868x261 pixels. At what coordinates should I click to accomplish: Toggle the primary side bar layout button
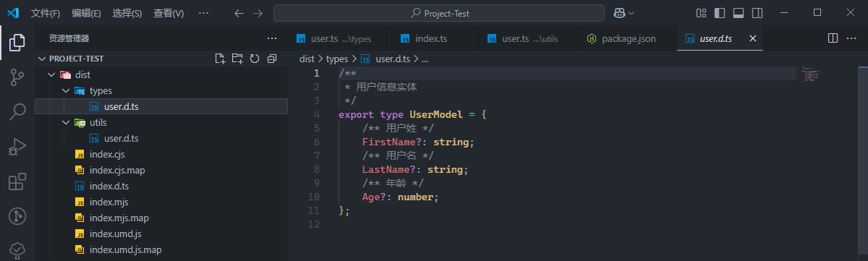[720, 13]
